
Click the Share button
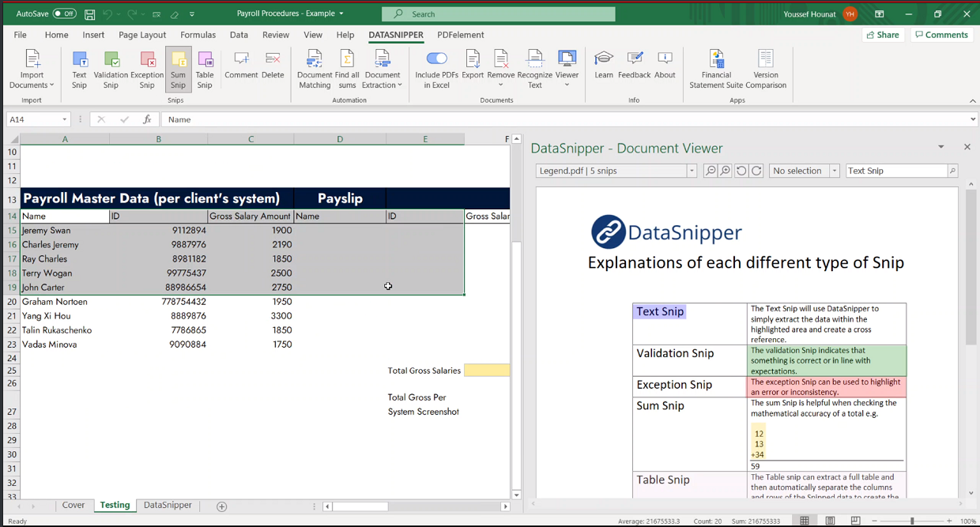[x=883, y=35]
